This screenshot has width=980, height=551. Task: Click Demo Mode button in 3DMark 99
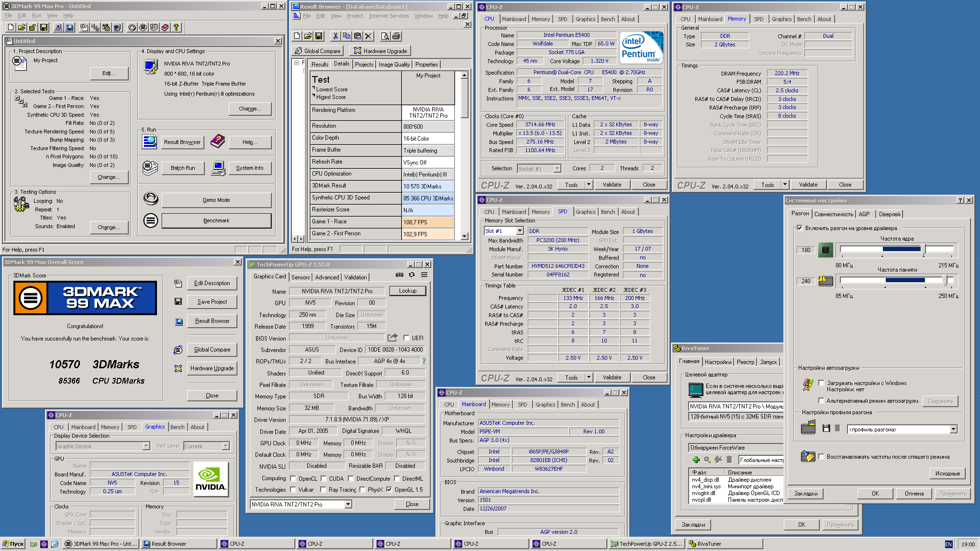(x=216, y=200)
